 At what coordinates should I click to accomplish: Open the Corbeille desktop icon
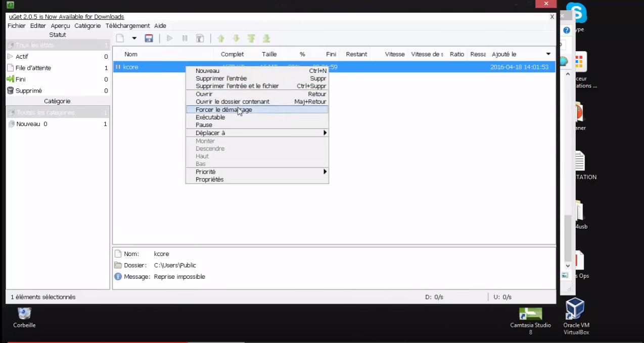pos(24,317)
